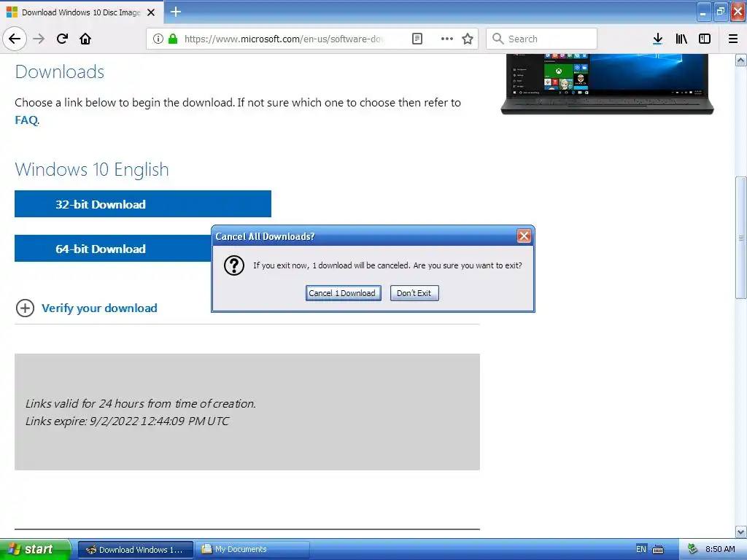Toggle reader view icon in address bar

[417, 39]
